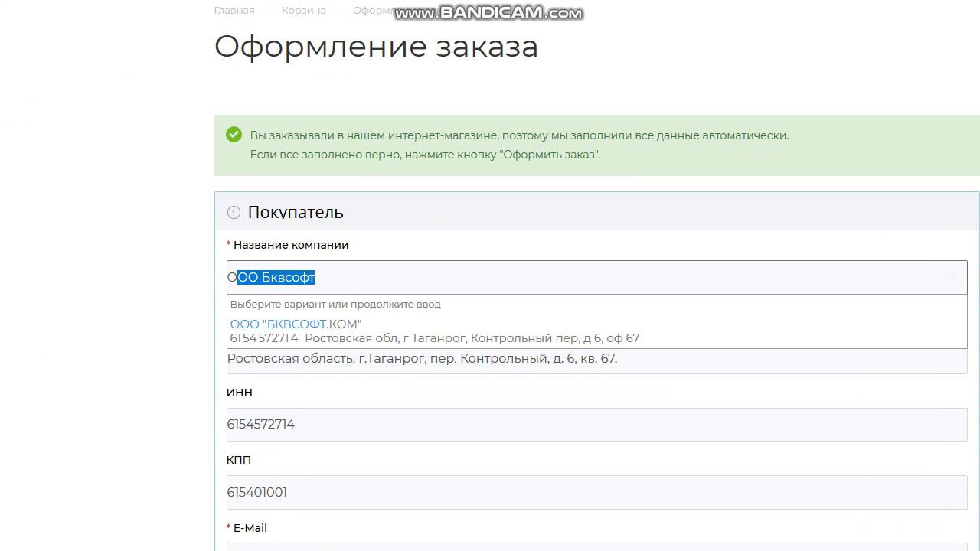Click the Покупатель section header
The height and width of the screenshot is (551, 980).
pos(597,212)
